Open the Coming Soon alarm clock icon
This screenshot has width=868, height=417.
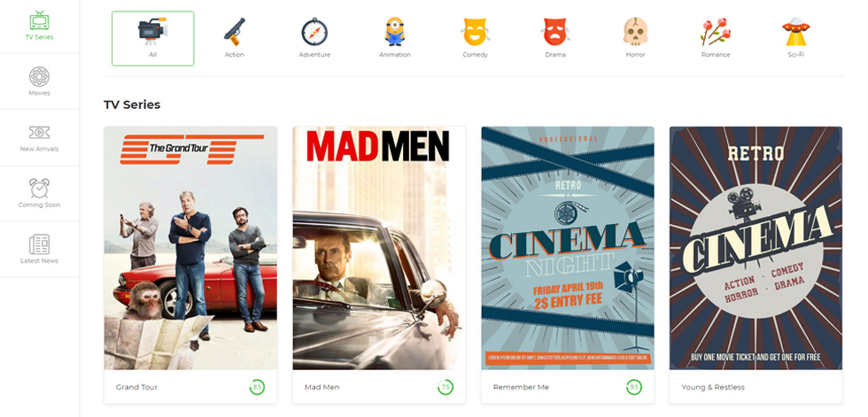coord(39,188)
